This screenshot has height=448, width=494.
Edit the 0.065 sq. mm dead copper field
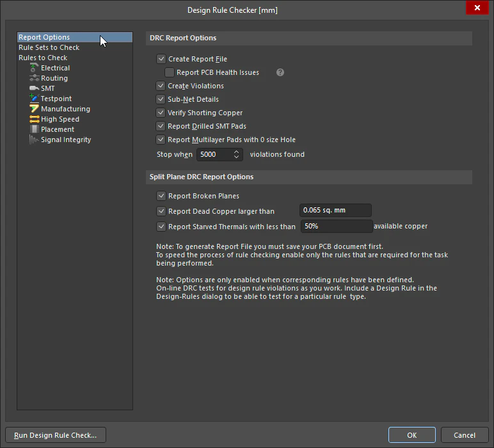(335, 210)
